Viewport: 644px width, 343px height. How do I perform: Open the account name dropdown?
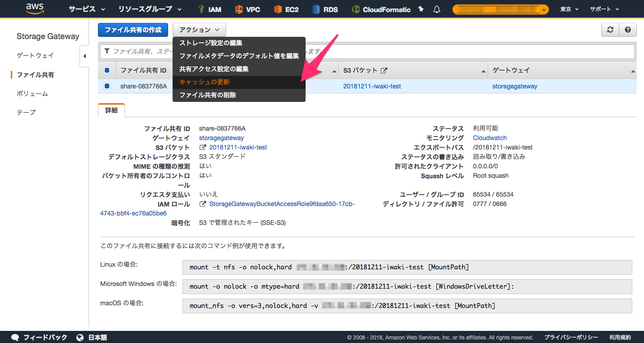pyautogui.click(x=500, y=9)
